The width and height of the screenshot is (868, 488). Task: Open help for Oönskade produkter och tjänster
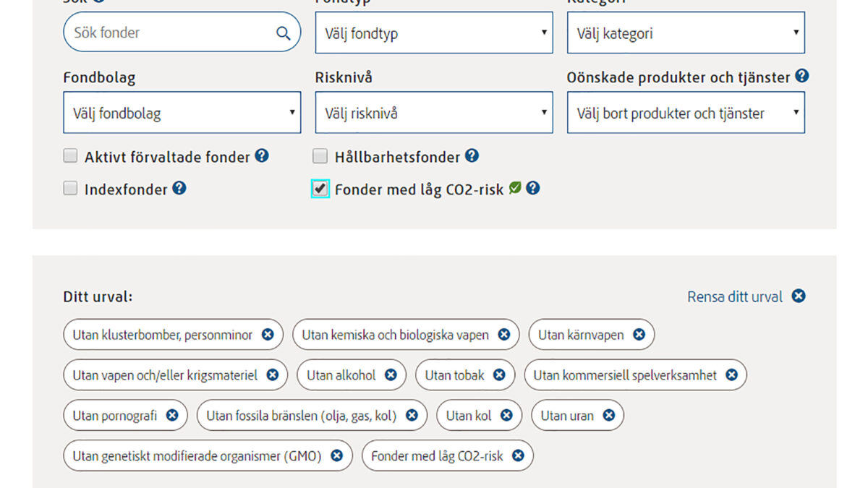point(801,76)
